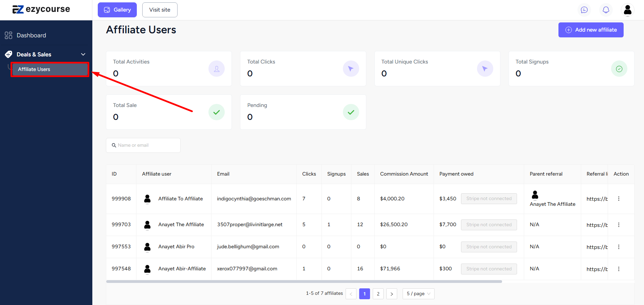Screen dimensions: 644x305
Task: Select pagination page 1
Action: (365, 294)
